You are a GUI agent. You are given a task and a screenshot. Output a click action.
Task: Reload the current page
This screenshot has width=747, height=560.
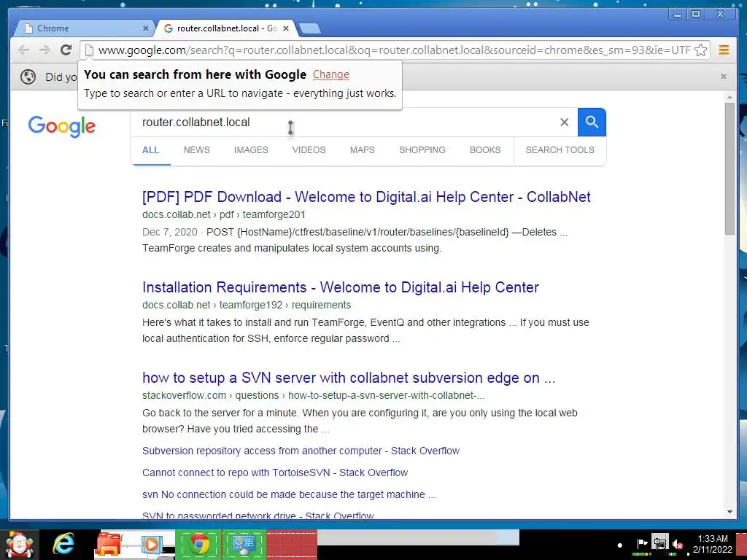click(66, 50)
